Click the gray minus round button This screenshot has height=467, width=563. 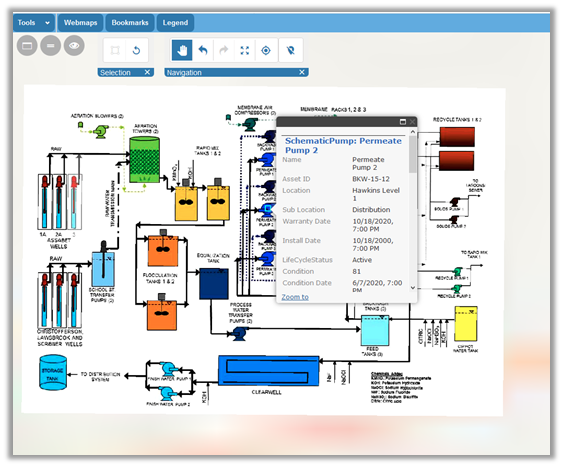(51, 46)
